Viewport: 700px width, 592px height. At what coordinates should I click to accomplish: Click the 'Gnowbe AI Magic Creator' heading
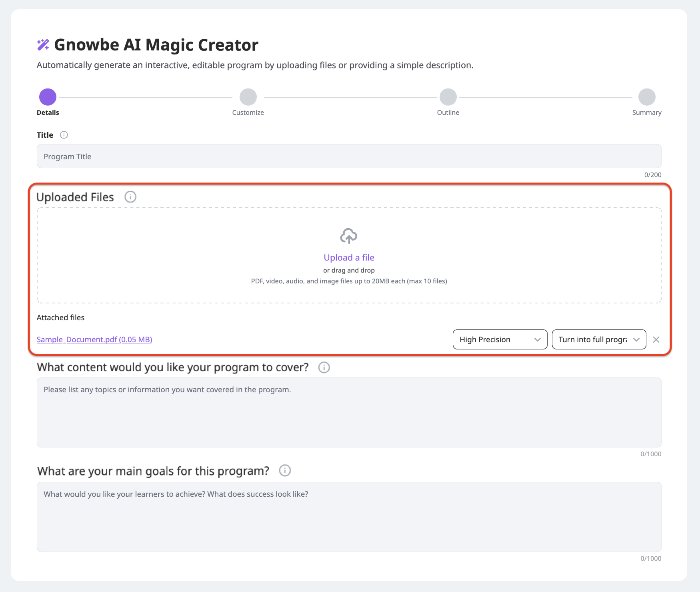(x=156, y=45)
